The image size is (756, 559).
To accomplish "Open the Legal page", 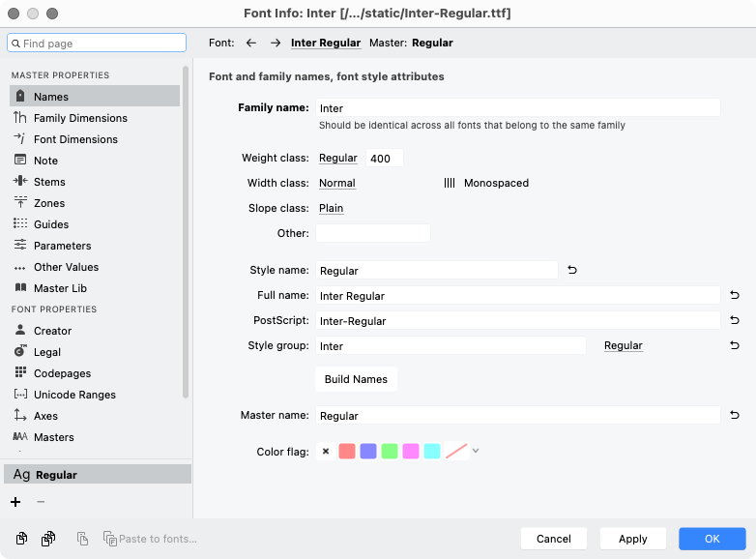I will pos(95,352).
